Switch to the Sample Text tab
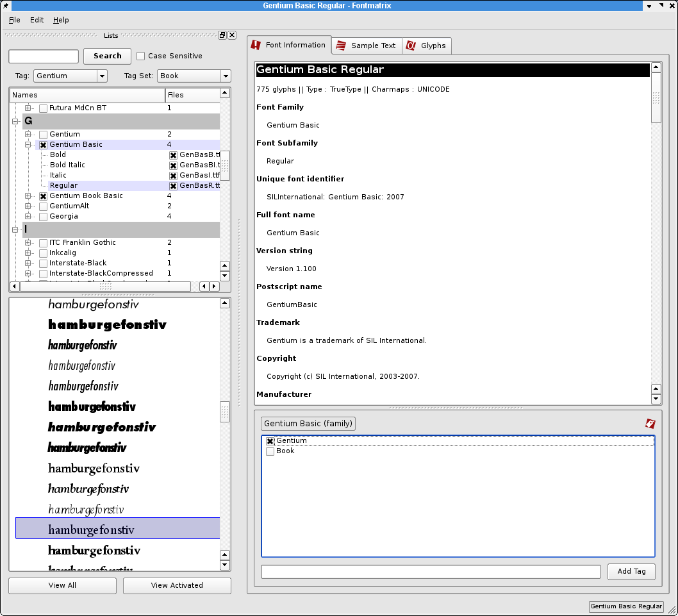The width and height of the screenshot is (678, 616). [x=367, y=46]
